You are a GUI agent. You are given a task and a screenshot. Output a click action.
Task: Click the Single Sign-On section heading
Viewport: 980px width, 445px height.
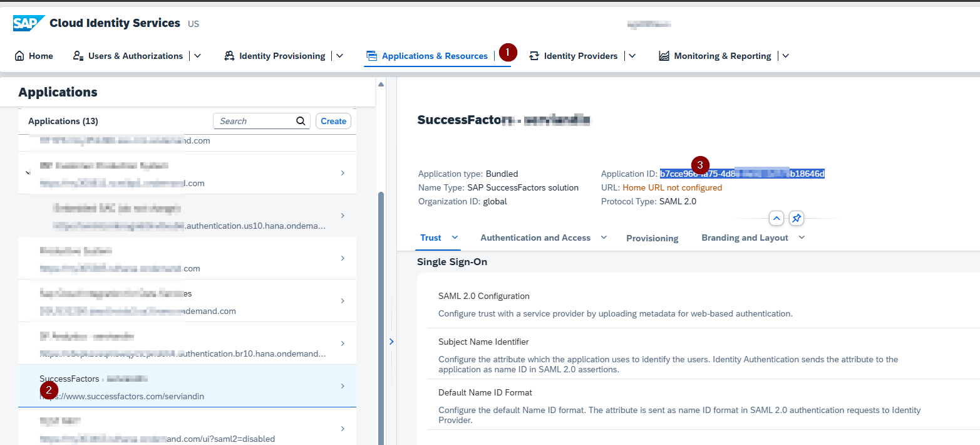click(452, 261)
